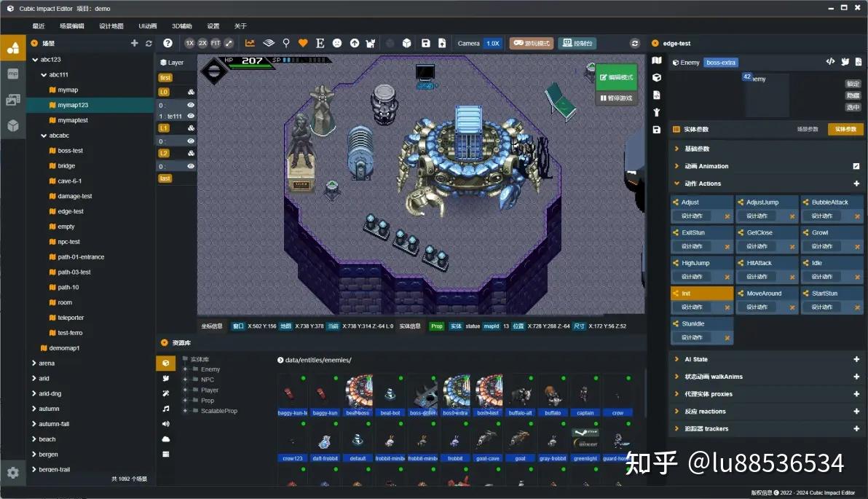Switch to the orange 实体参数 tab
868x499 pixels.
(x=845, y=129)
